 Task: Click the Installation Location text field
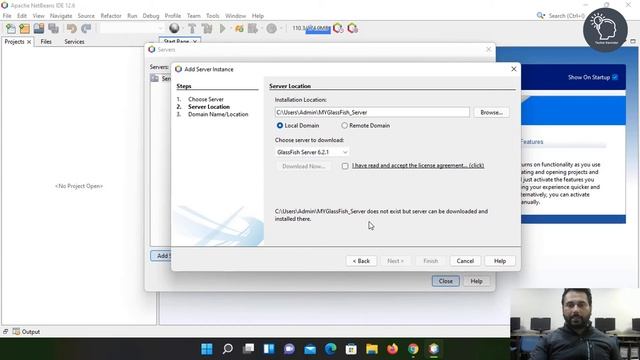click(x=372, y=112)
